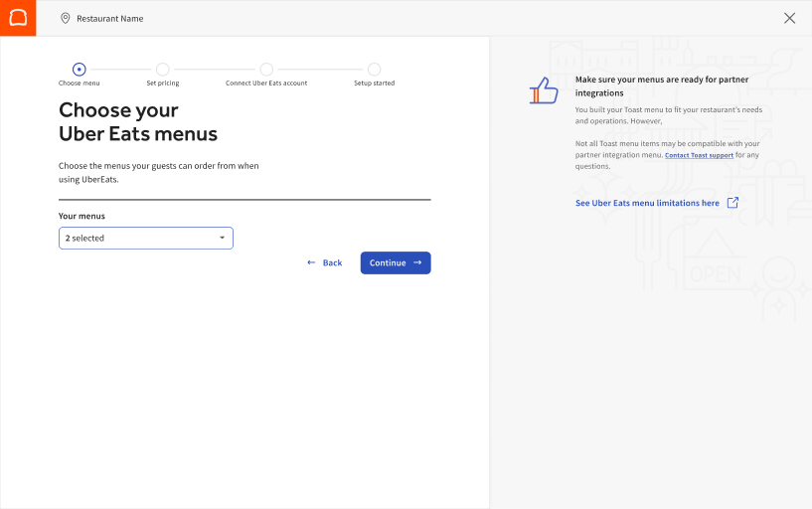Viewport: 812px width, 509px height.
Task: Click the location pin icon beside Restaurant Name
Action: tap(66, 18)
